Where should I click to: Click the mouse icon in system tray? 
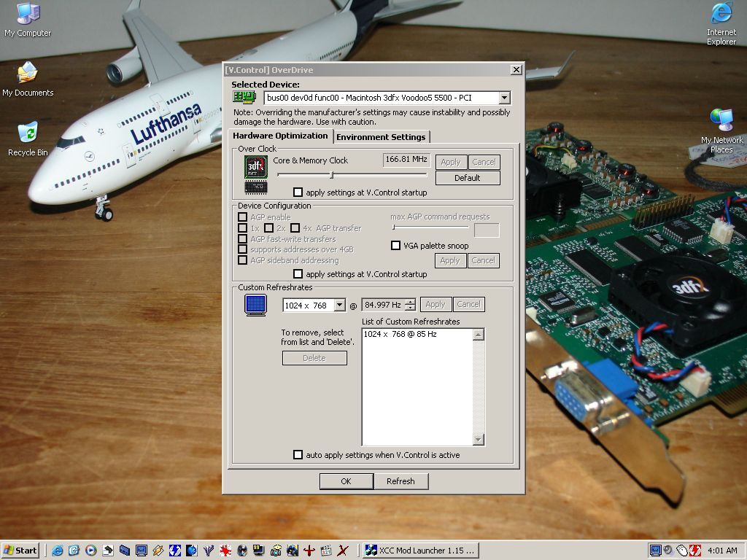[x=682, y=551]
